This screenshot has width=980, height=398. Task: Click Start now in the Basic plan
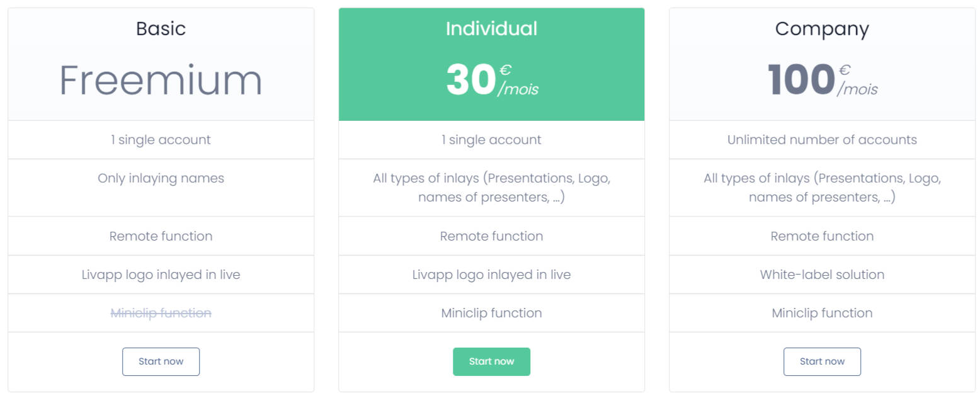(161, 361)
